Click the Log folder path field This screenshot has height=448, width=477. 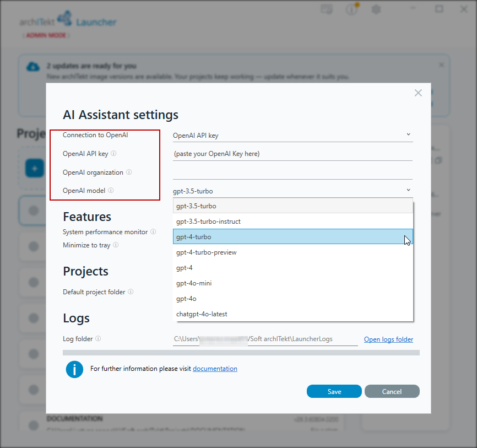265,339
